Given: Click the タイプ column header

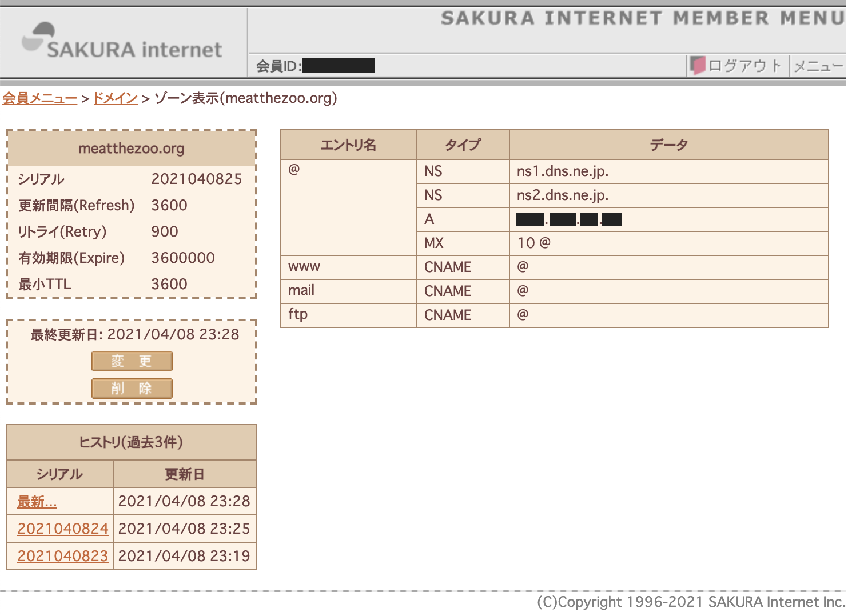Looking at the screenshot, I should coord(463,145).
